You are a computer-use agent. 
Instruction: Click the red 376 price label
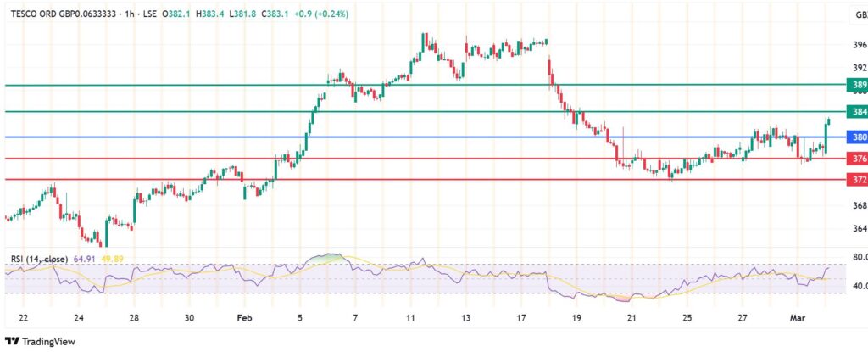pos(858,159)
